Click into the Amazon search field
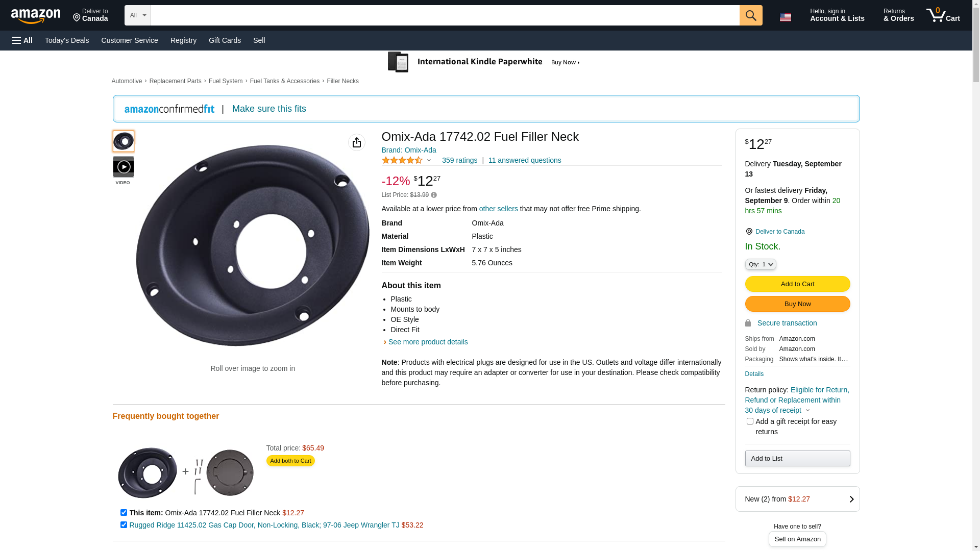The height and width of the screenshot is (551, 980). (x=444, y=15)
